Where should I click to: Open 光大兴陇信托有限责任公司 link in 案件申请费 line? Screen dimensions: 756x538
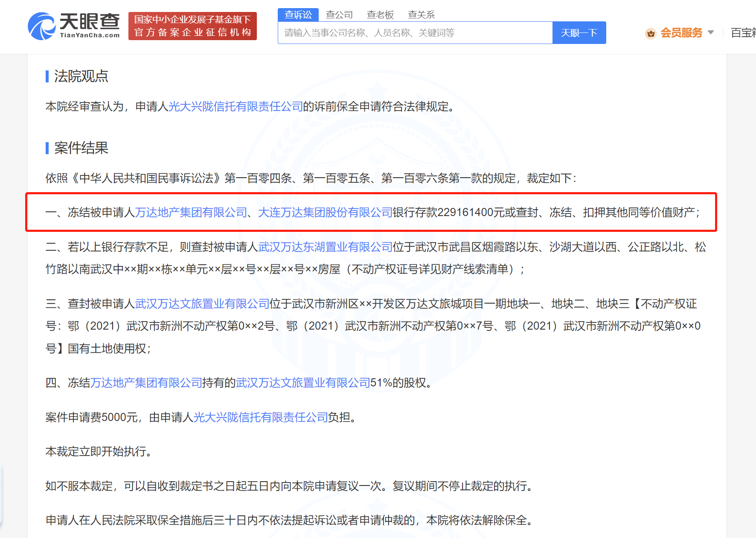pyautogui.click(x=261, y=417)
